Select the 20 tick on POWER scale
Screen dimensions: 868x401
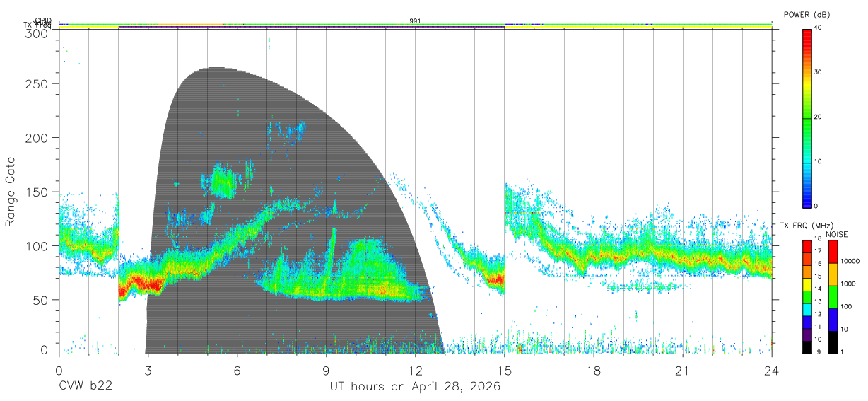pos(819,117)
